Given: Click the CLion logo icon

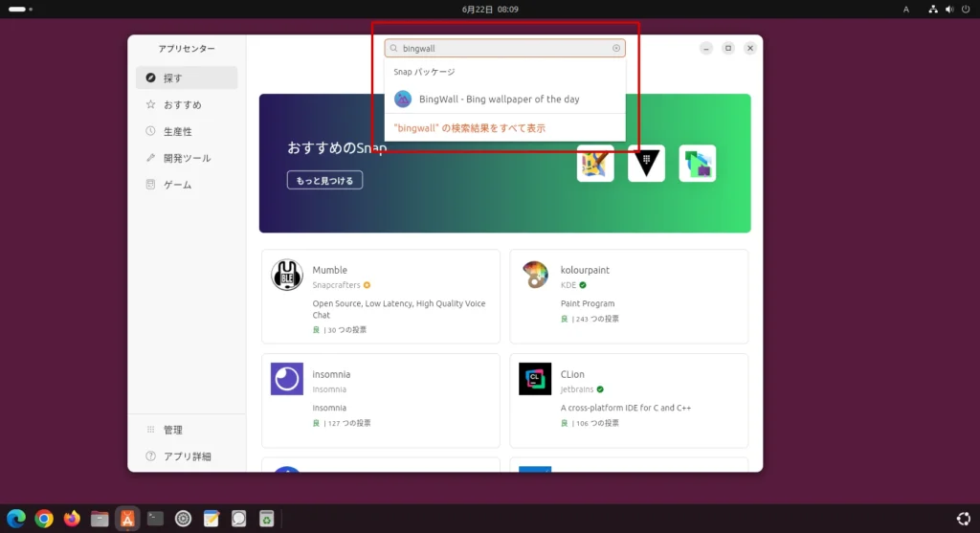Looking at the screenshot, I should (535, 379).
